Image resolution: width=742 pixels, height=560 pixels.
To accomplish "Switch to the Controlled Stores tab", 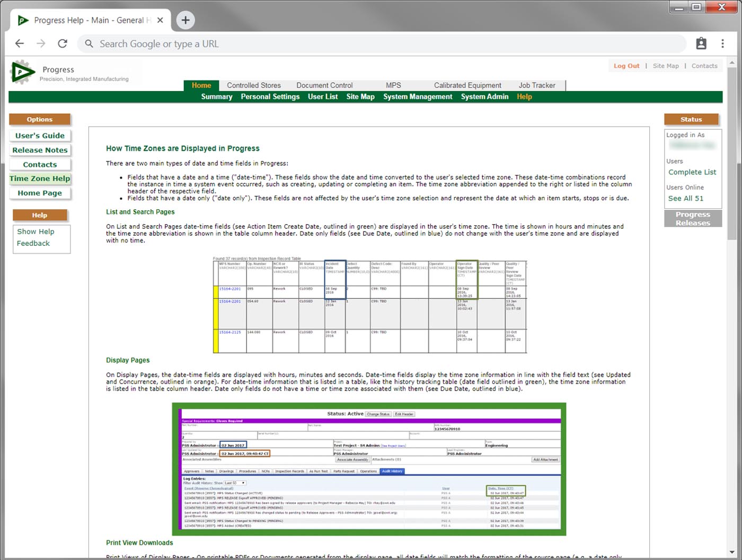I will coord(253,85).
